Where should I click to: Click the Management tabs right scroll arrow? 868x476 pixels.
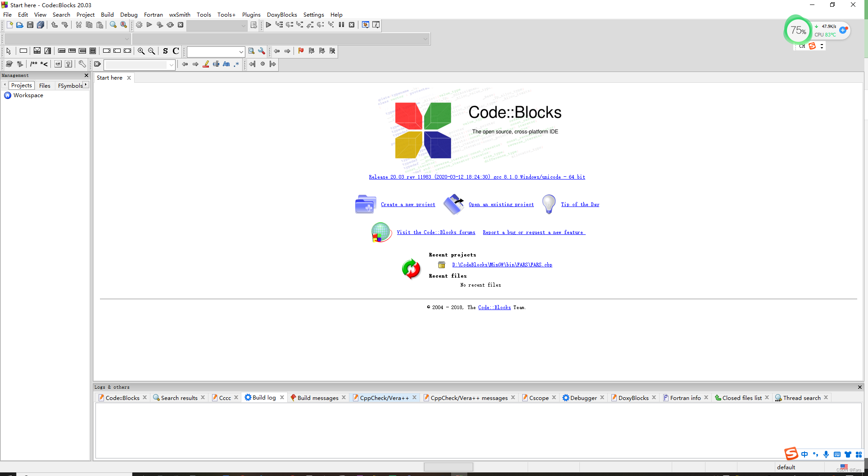click(x=86, y=85)
